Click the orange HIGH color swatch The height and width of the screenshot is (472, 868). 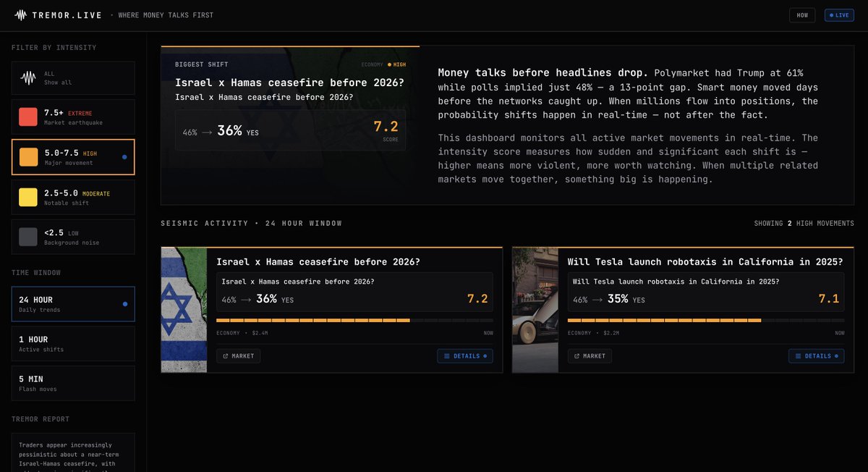click(28, 157)
